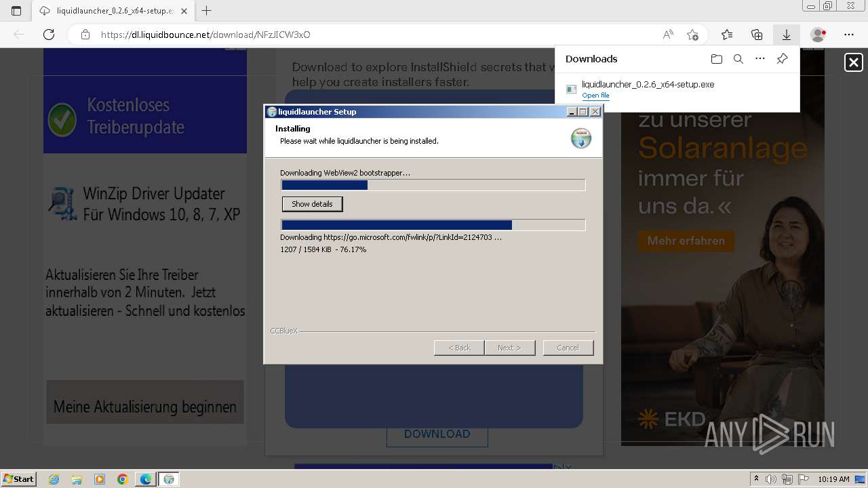Click the disabled Next button
868x488 pixels.
[x=509, y=348]
